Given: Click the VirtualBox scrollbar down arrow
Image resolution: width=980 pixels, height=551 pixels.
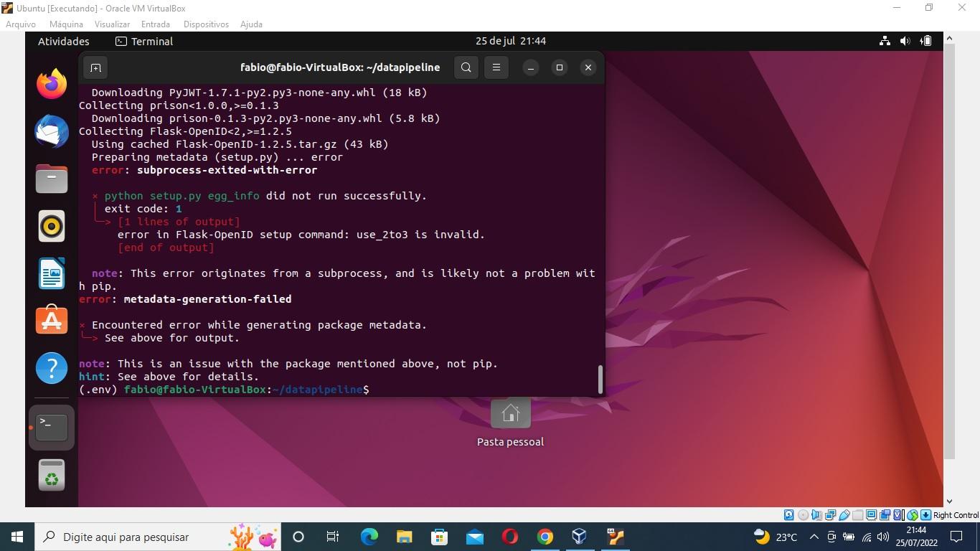Looking at the screenshot, I should coord(949,501).
